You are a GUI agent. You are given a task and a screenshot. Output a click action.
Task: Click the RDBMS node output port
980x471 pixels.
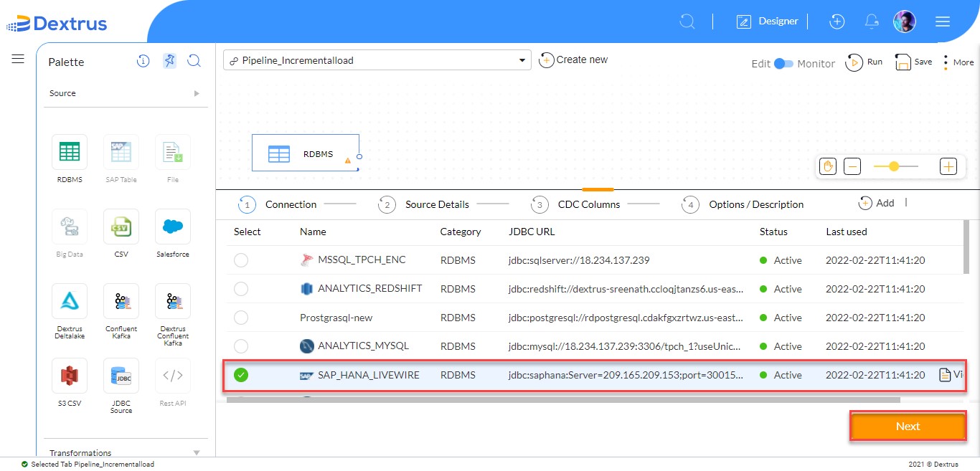pos(359,156)
